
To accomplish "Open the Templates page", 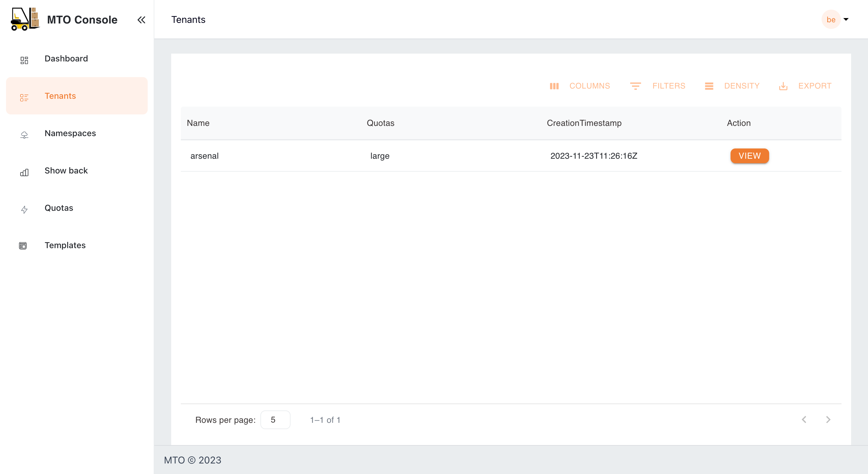I will 77,245.
